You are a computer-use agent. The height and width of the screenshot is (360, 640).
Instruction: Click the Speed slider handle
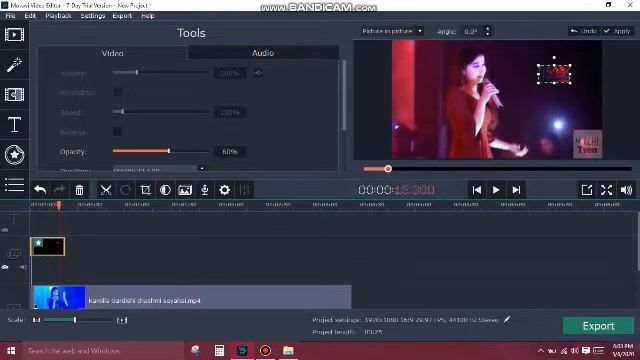point(122,111)
